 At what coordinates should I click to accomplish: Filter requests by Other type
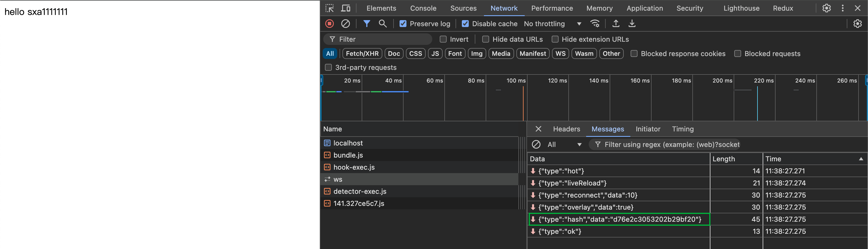pos(611,53)
